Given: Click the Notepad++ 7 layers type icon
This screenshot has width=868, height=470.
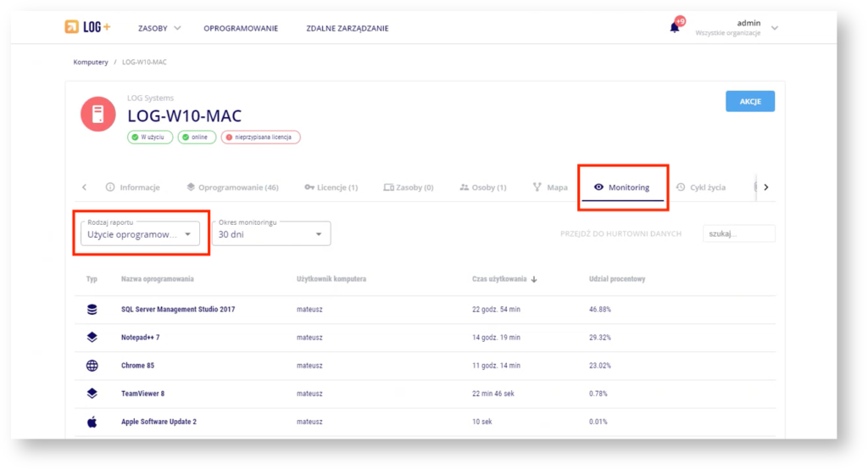Looking at the screenshot, I should pyautogui.click(x=92, y=338).
